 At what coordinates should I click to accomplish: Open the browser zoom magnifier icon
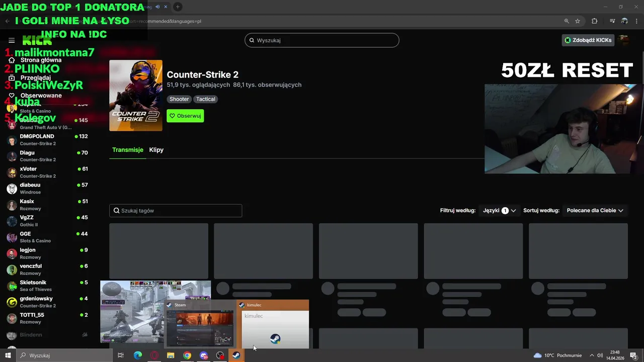pos(567,21)
